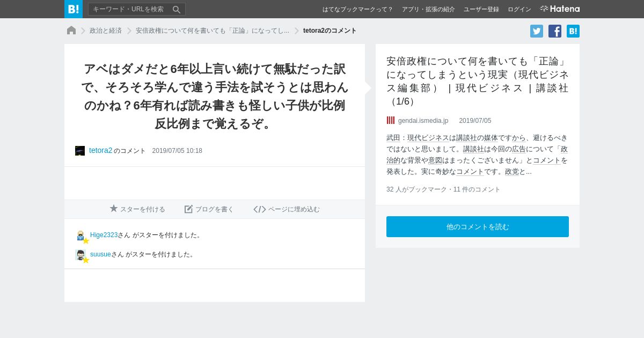Open the 32 人がブックマーク count link
This screenshot has width=644, height=338.
[x=416, y=189]
